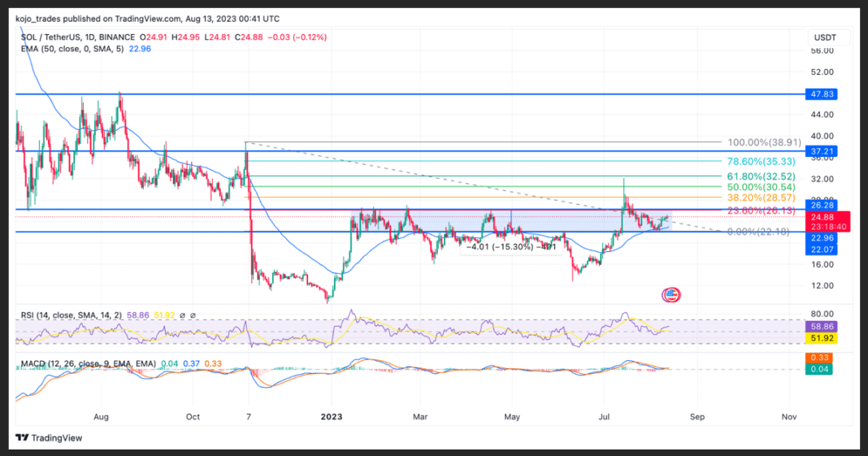Click the 0.00%(22.18) Fibonacci label
The image size is (868, 456).
tap(758, 232)
